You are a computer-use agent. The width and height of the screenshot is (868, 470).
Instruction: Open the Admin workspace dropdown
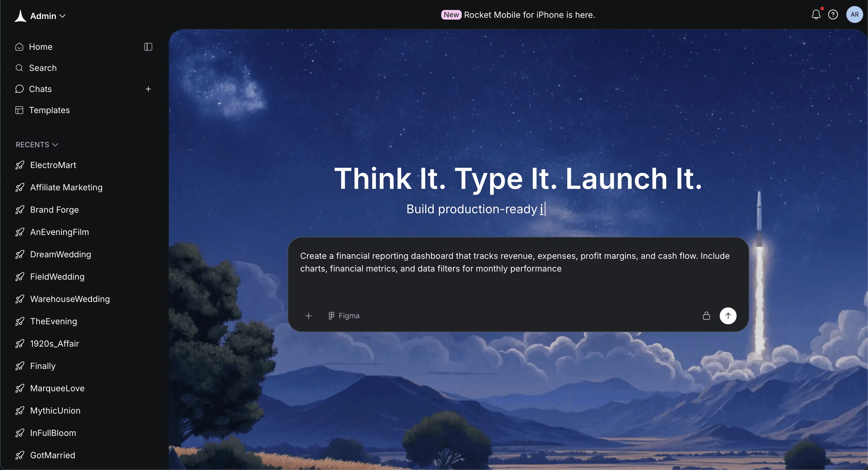pyautogui.click(x=48, y=16)
